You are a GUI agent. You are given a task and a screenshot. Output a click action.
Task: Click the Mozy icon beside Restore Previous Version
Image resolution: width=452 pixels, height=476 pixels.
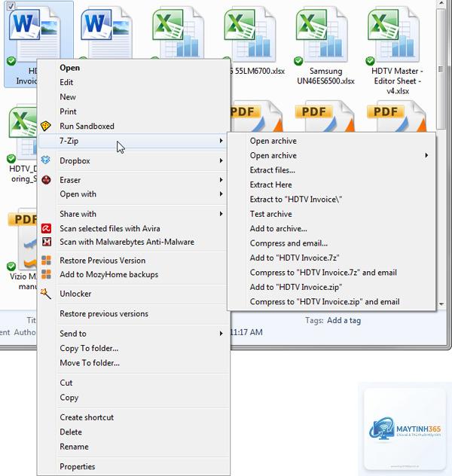(46, 260)
